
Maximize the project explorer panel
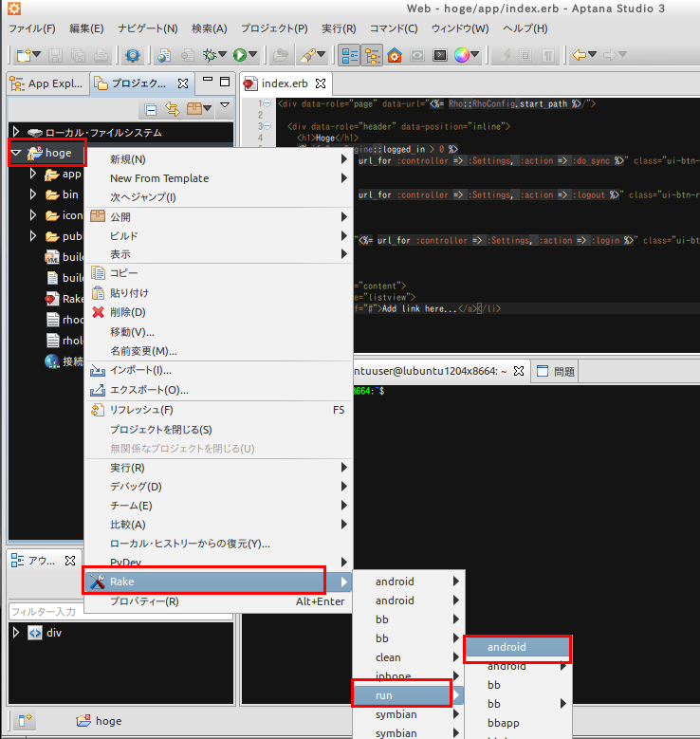225,82
